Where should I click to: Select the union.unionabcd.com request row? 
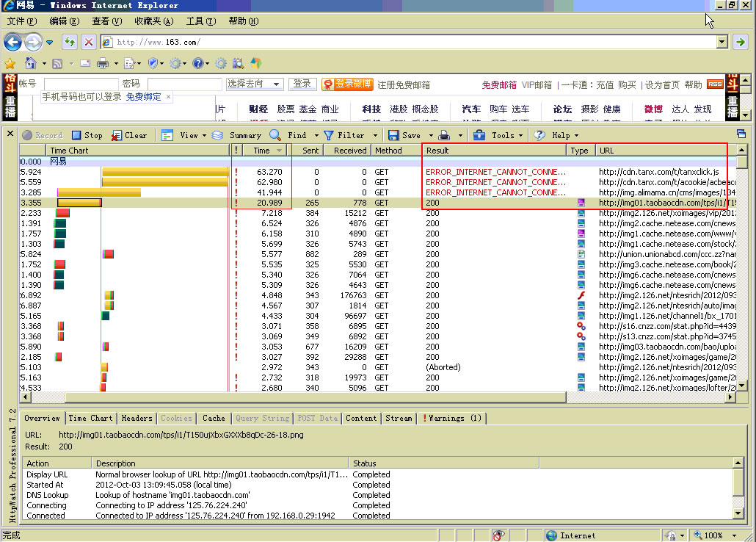pos(377,254)
